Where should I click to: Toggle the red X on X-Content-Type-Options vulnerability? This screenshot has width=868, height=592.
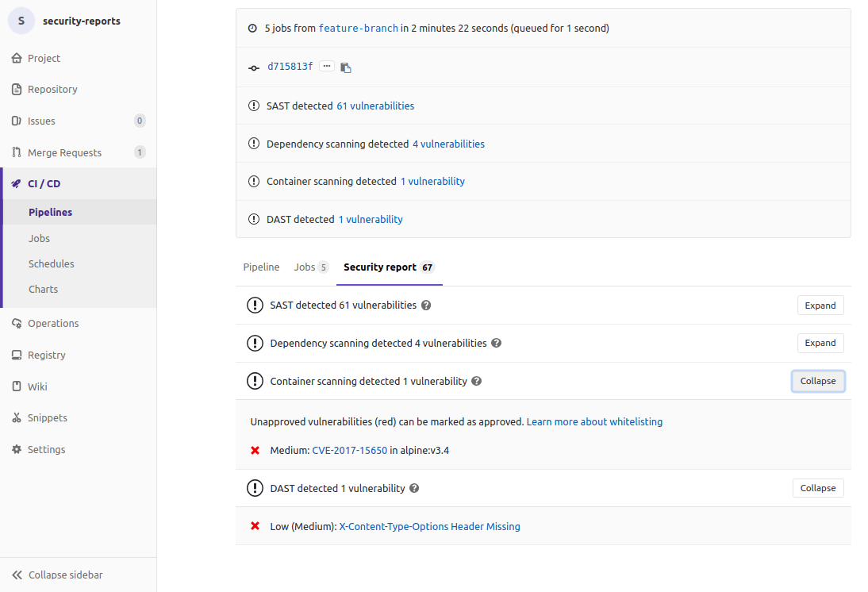(x=254, y=526)
